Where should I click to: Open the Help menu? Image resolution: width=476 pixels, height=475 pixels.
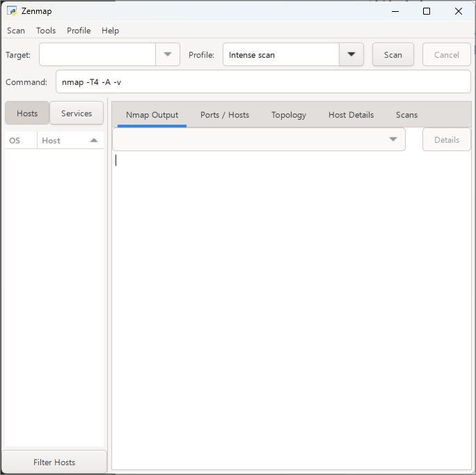110,31
